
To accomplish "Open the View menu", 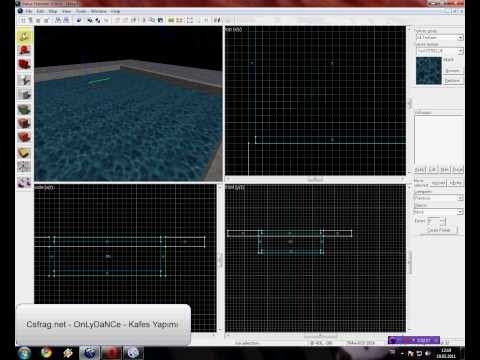I will [x=67, y=11].
